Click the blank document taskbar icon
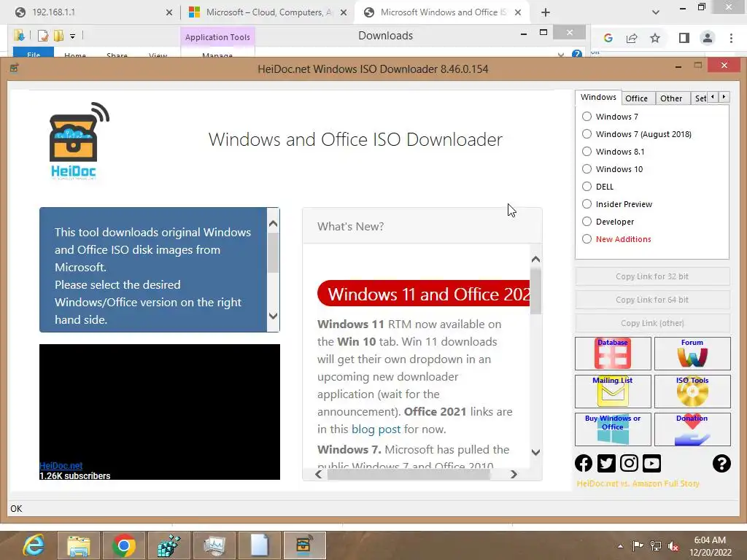 point(260,545)
